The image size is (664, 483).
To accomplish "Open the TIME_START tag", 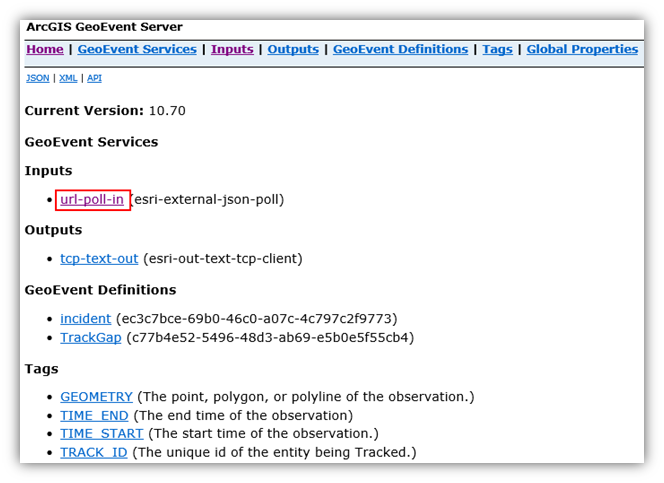I will 102,434.
